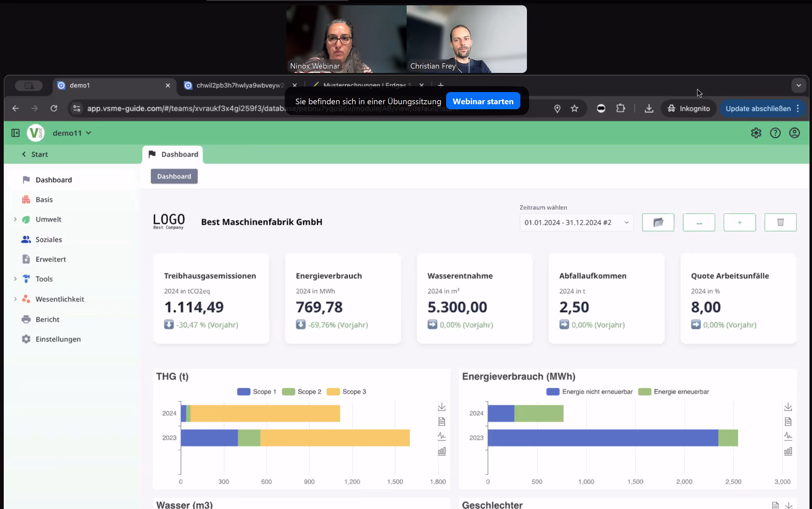Open the folder icon next to Zeitraum wählen
This screenshot has height=509, width=812.
[x=658, y=222]
